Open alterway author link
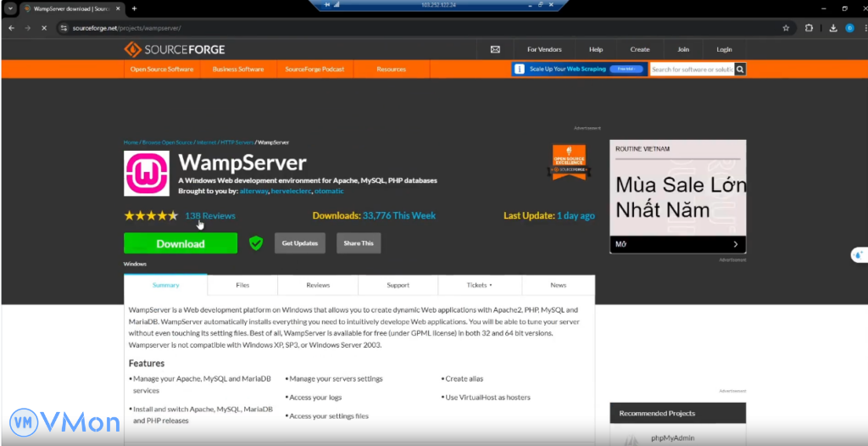Screen dimensions: 868x446 [x=254, y=191]
